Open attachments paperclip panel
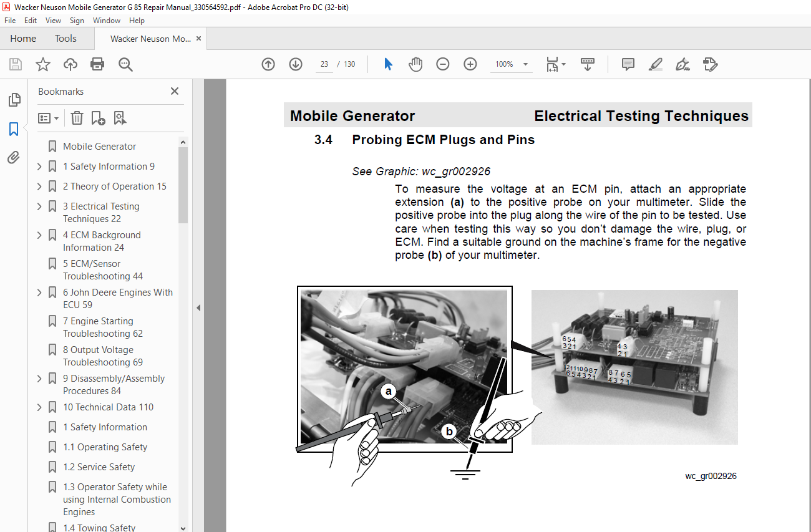This screenshot has width=811, height=532. point(14,158)
